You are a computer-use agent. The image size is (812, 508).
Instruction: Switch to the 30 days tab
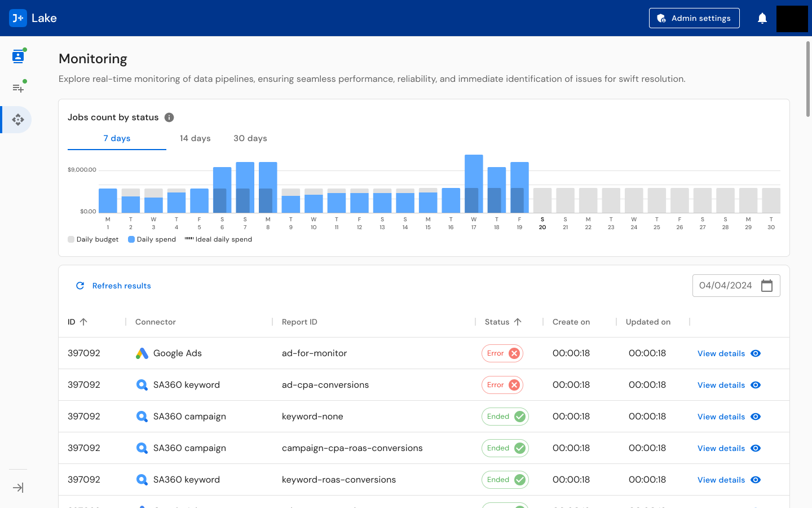250,138
